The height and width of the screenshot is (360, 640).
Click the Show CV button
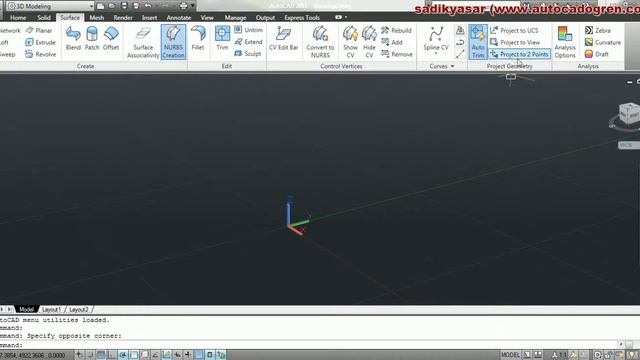[350, 42]
